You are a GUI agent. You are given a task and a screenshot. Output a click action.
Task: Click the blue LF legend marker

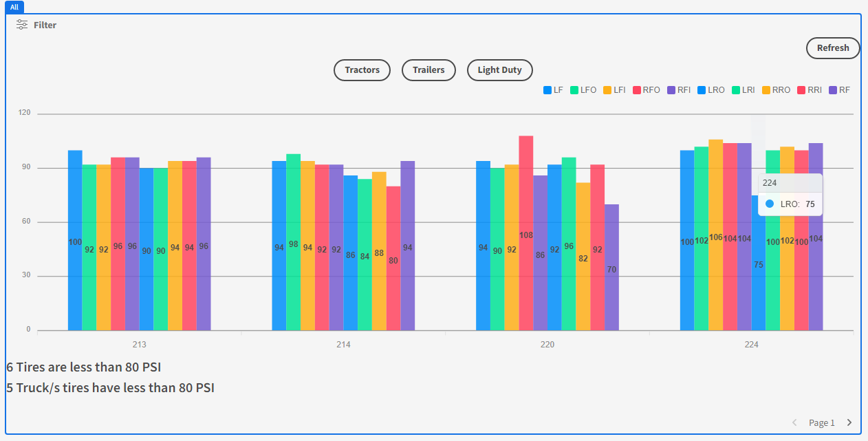coord(546,89)
